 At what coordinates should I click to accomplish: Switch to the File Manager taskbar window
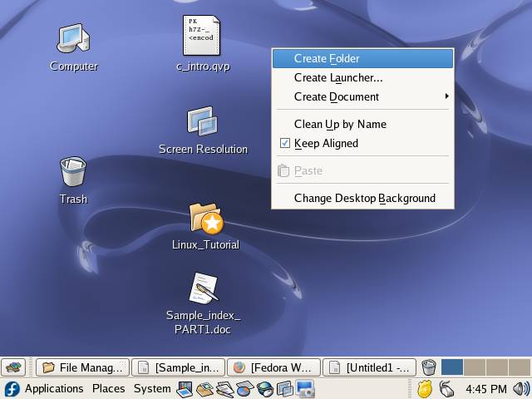pos(83,367)
